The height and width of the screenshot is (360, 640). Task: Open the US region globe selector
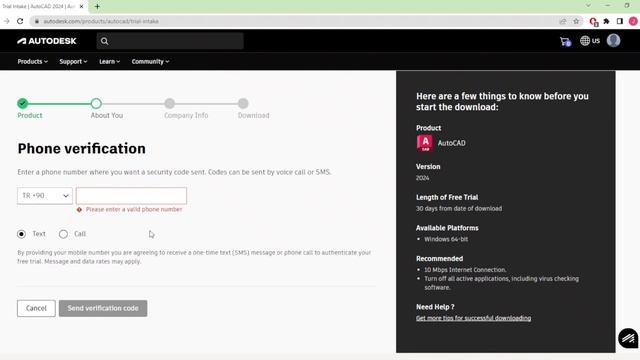point(590,41)
